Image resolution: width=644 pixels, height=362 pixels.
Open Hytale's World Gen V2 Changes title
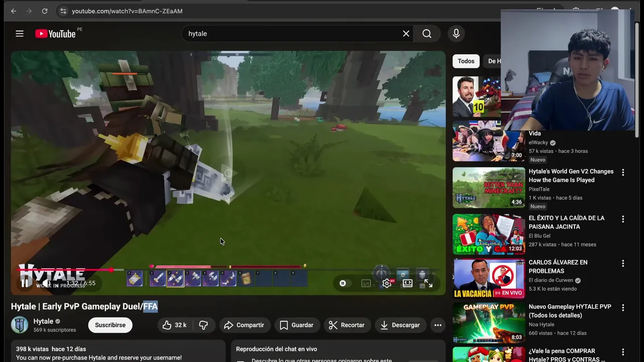[x=571, y=175]
